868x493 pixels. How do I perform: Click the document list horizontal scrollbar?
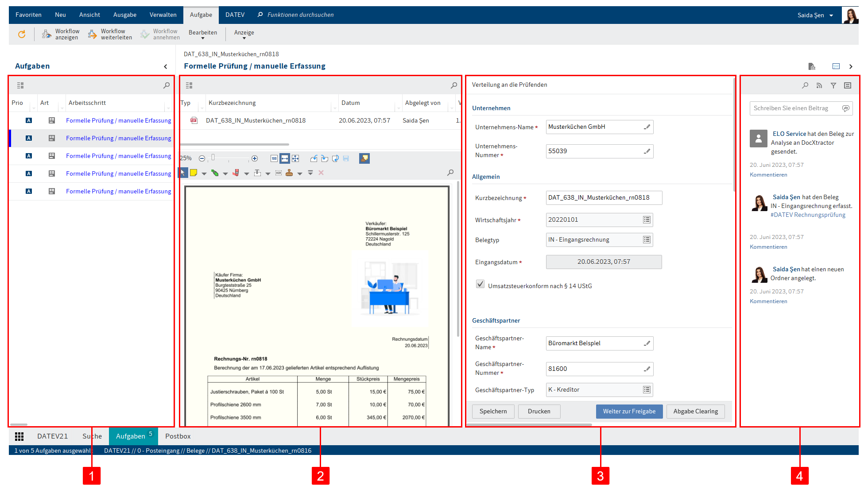click(x=235, y=145)
